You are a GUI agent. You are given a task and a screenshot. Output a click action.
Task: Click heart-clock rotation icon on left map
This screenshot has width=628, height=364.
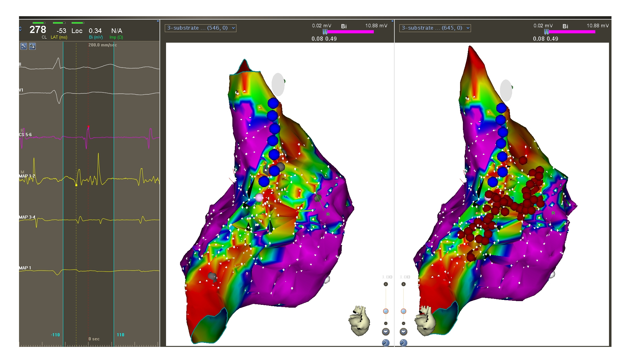click(386, 343)
